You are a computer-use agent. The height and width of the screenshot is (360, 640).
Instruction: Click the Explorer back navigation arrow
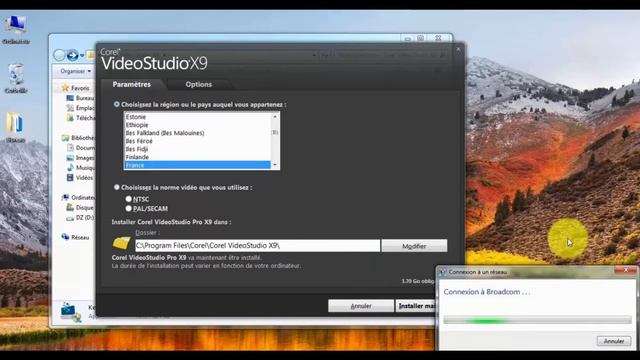(x=60, y=55)
